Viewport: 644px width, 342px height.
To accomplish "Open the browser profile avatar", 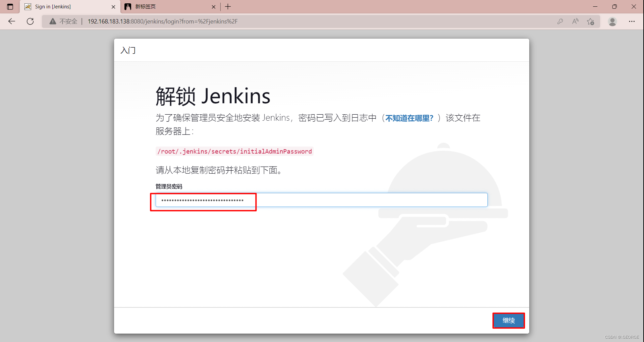I will (612, 21).
